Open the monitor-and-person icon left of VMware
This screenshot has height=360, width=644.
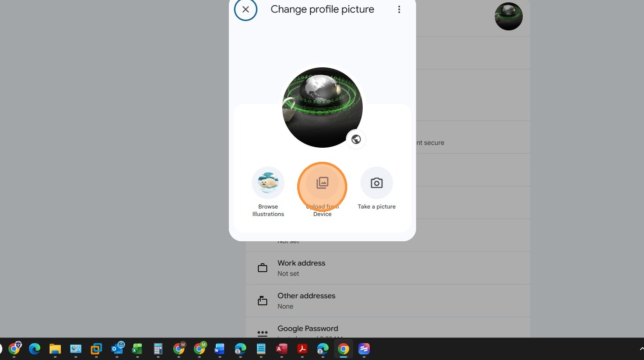click(76, 348)
